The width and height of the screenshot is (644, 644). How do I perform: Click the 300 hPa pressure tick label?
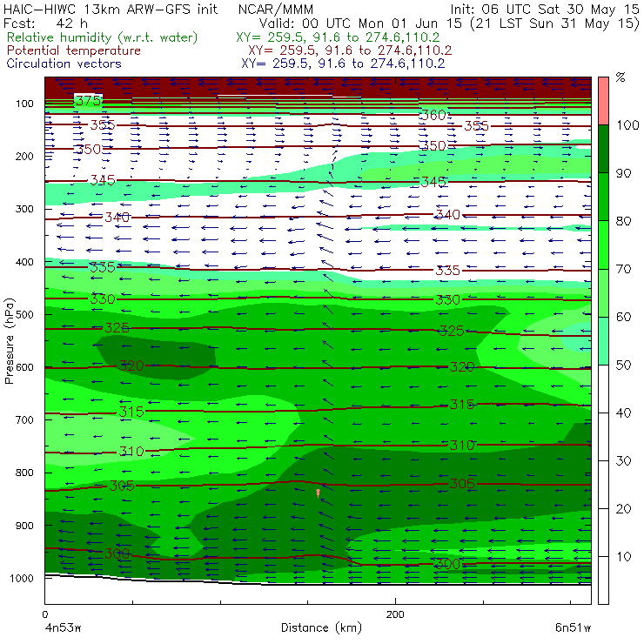point(24,209)
